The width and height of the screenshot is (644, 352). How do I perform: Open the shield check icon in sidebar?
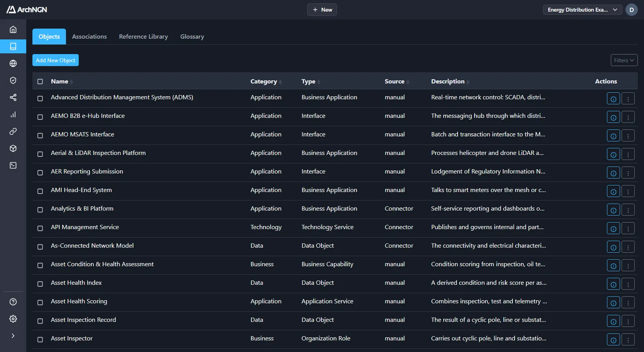(x=13, y=80)
